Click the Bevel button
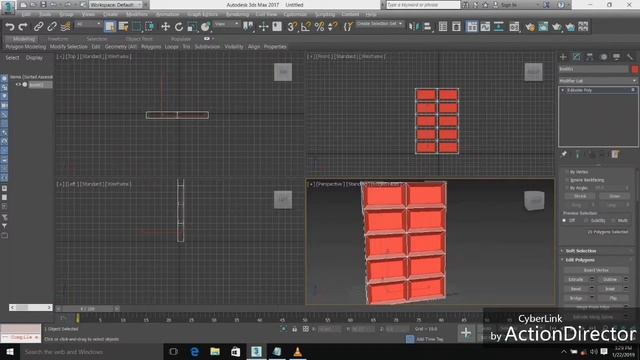Screen dimensions: 640x360 click(x=576, y=289)
